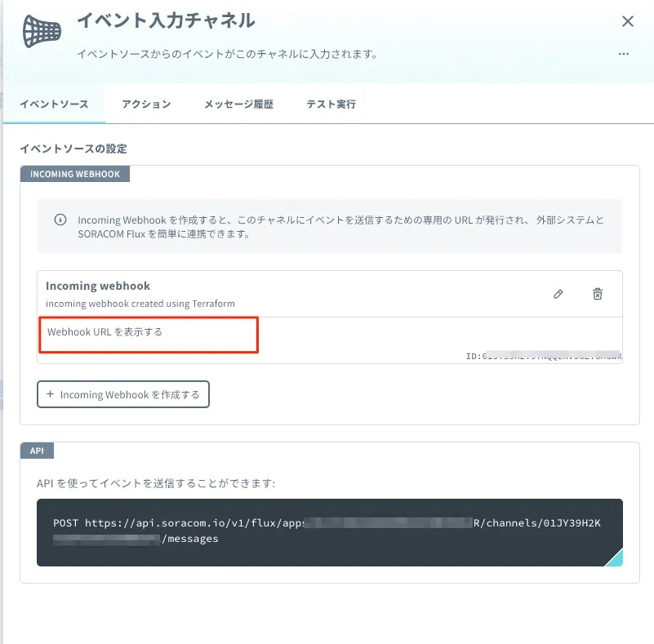This screenshot has width=654, height=644.
Task: Switch to the アクション tab
Action: point(146,104)
